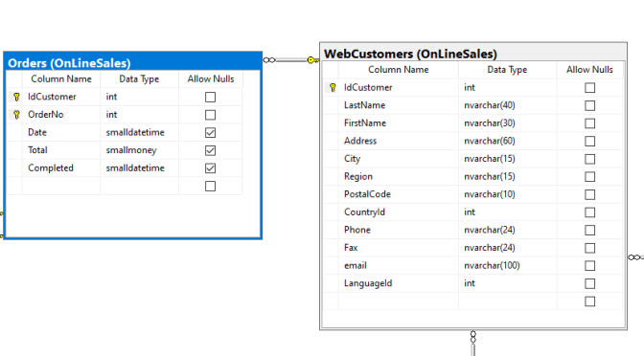
Task: Check Allow Nulls for the FirstName column
Action: tap(589, 123)
